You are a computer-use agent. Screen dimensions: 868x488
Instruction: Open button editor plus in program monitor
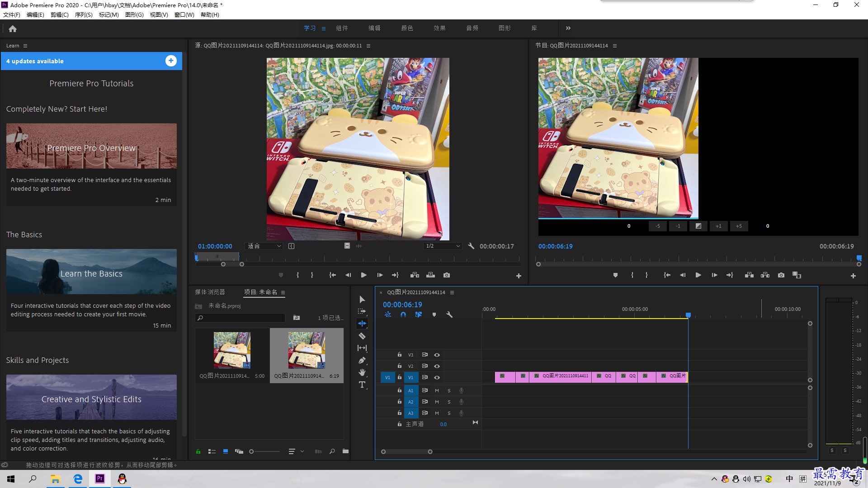[853, 276]
